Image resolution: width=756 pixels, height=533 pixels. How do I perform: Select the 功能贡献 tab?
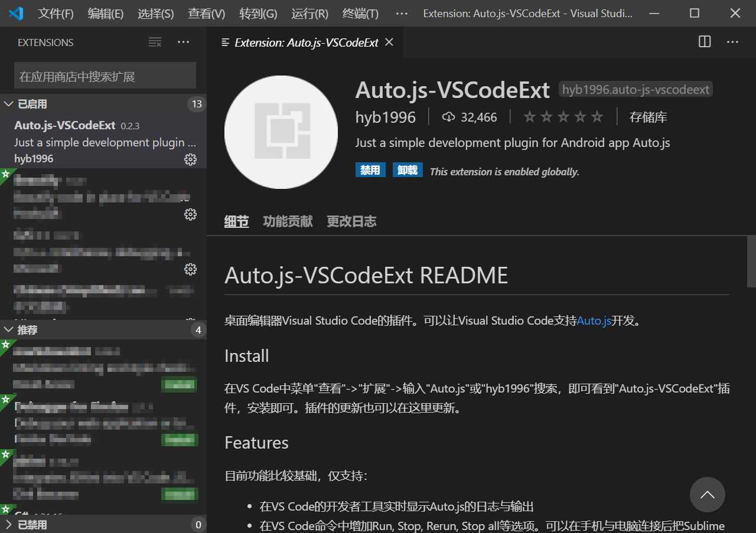(288, 221)
